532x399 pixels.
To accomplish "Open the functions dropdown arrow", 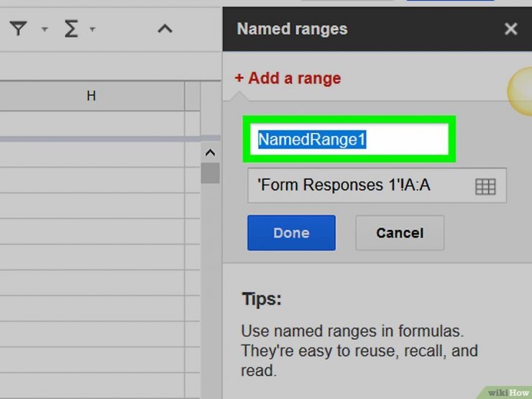I will point(92,29).
